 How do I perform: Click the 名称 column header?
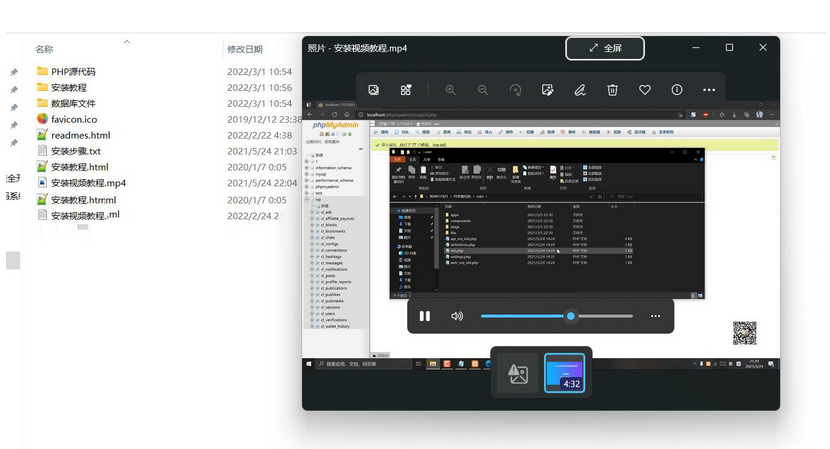44,49
